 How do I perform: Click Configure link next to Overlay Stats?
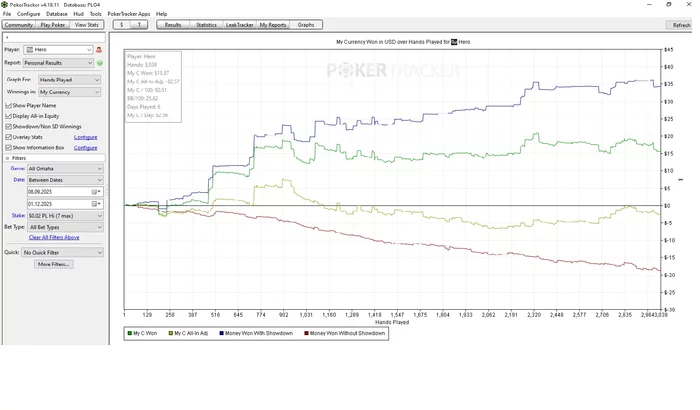click(85, 138)
